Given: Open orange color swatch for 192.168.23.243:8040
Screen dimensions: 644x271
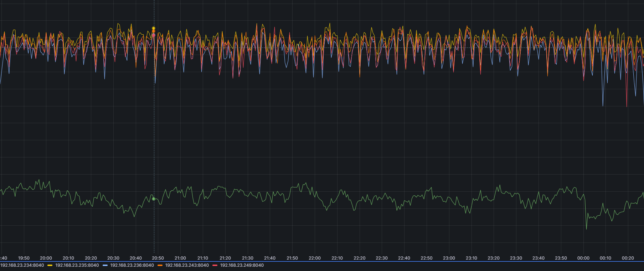Looking at the screenshot, I should [x=160, y=265].
